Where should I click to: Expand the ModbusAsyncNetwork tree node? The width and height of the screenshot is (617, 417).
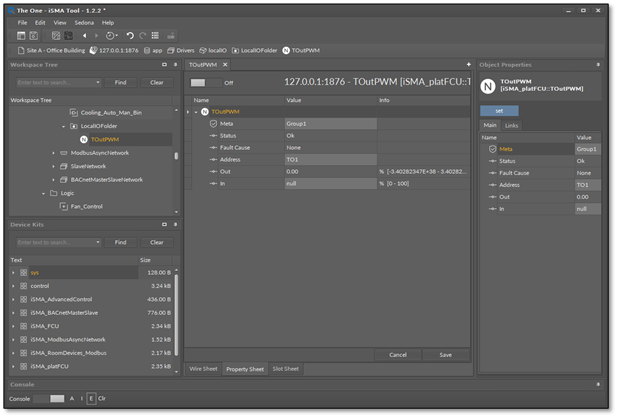click(53, 153)
